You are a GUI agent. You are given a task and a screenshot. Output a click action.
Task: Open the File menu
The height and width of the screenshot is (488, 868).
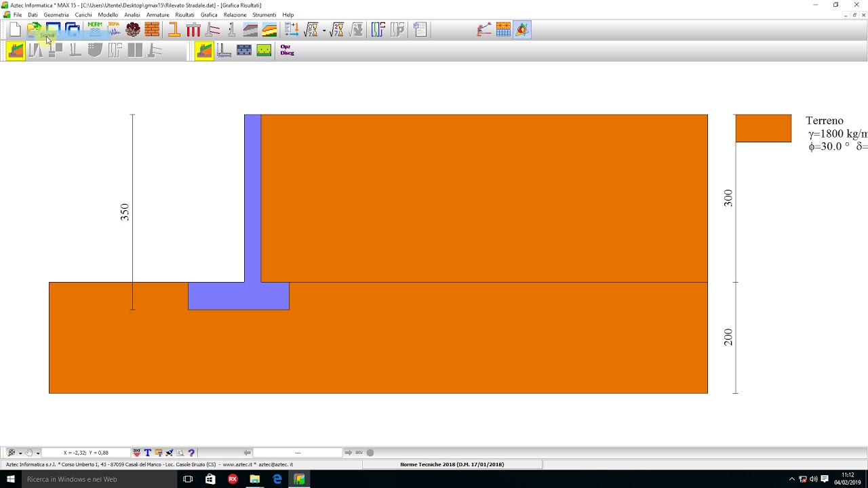click(18, 15)
